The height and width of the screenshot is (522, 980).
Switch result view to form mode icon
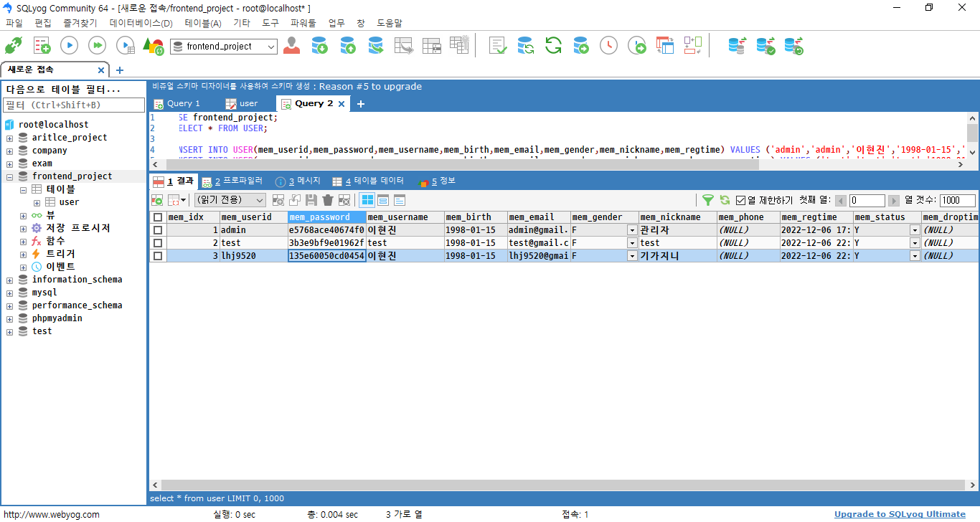pos(383,200)
